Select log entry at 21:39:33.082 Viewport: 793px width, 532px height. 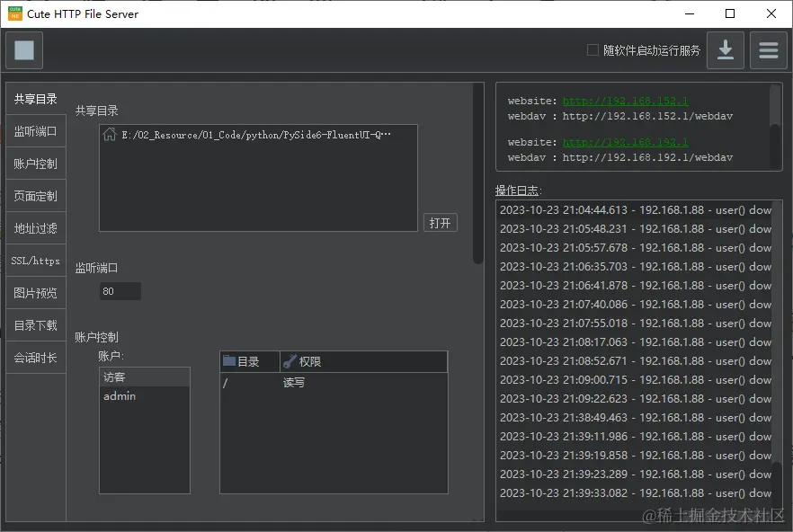(x=635, y=493)
